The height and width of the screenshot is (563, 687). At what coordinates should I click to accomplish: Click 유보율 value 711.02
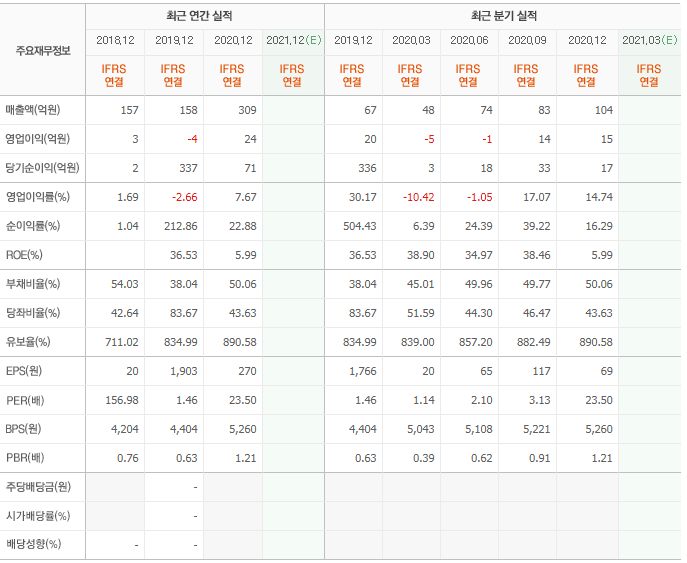pos(122,342)
